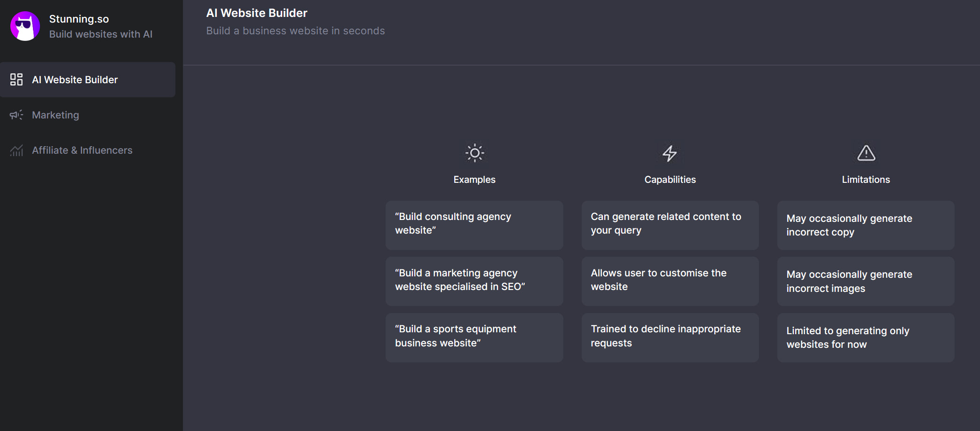The height and width of the screenshot is (431, 980).
Task: Click the Stunning.so brand name text
Action: click(79, 19)
